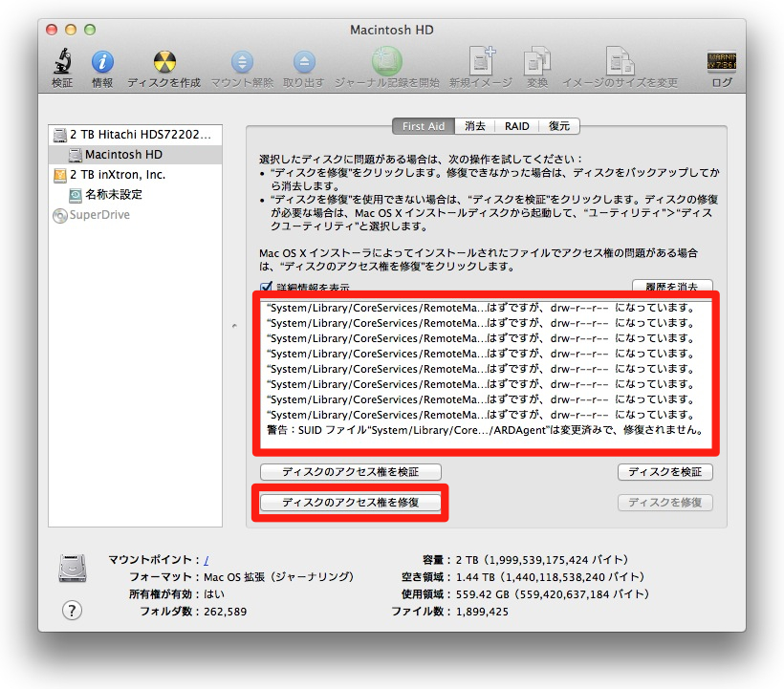Select the 2 TB inXtron, Inc. drive
Image resolution: width=784 pixels, height=689 pixels.
(118, 175)
